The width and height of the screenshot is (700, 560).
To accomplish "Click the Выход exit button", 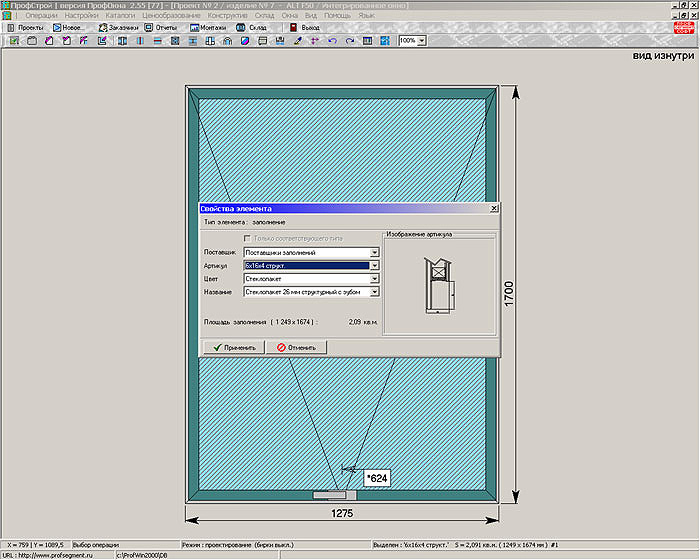I will (x=305, y=27).
